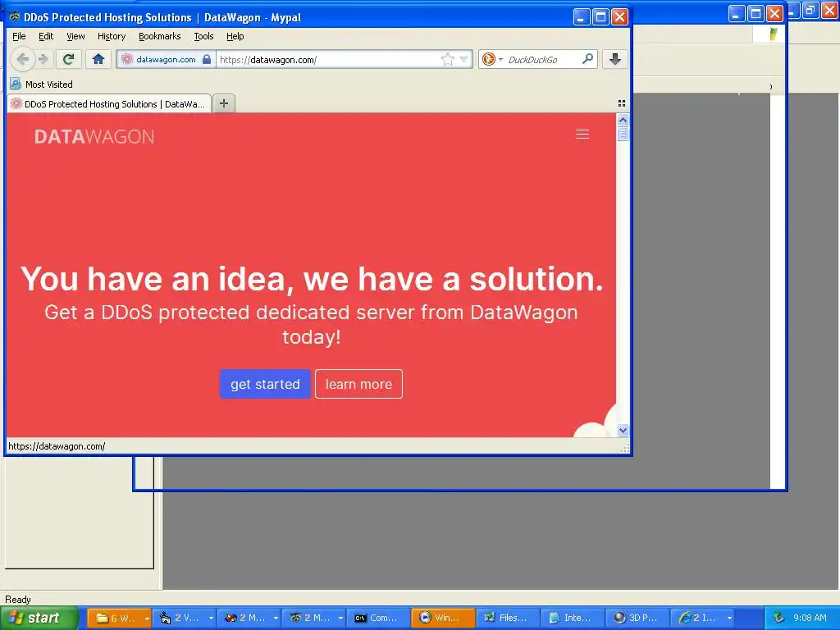Click the URL address field
This screenshot has width=840, height=630.
click(328, 59)
